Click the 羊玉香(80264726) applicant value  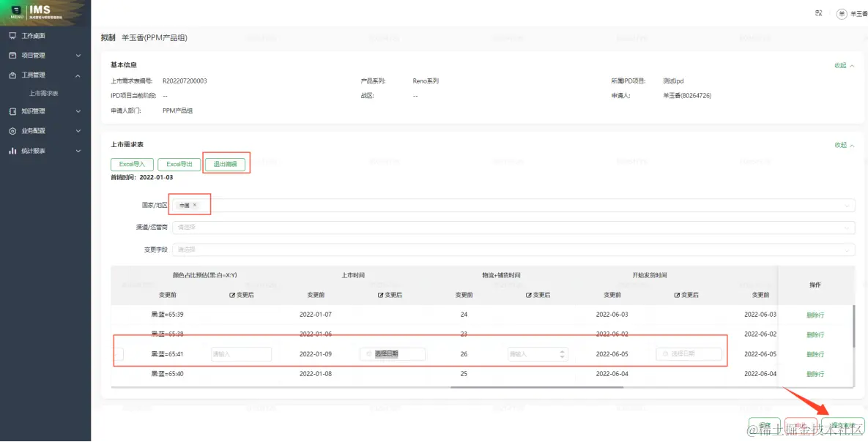pyautogui.click(x=687, y=96)
